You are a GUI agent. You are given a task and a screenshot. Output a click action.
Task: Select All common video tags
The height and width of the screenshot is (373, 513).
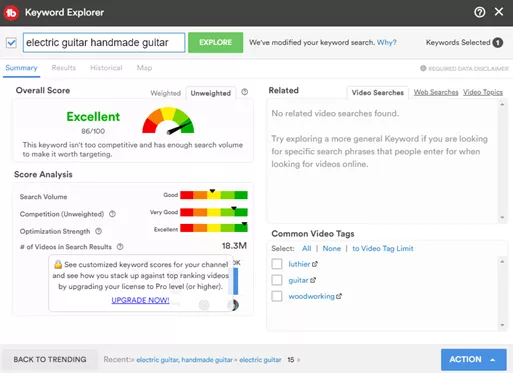click(x=307, y=248)
